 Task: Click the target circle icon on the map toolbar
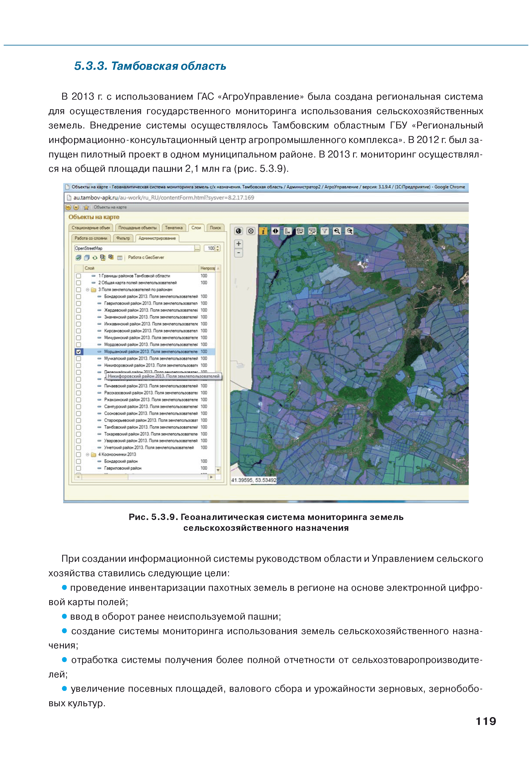click(x=251, y=231)
